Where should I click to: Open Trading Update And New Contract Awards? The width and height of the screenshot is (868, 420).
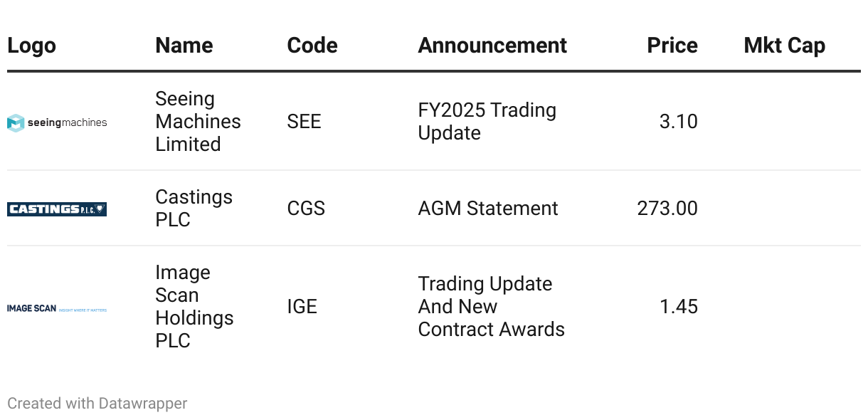coord(491,307)
